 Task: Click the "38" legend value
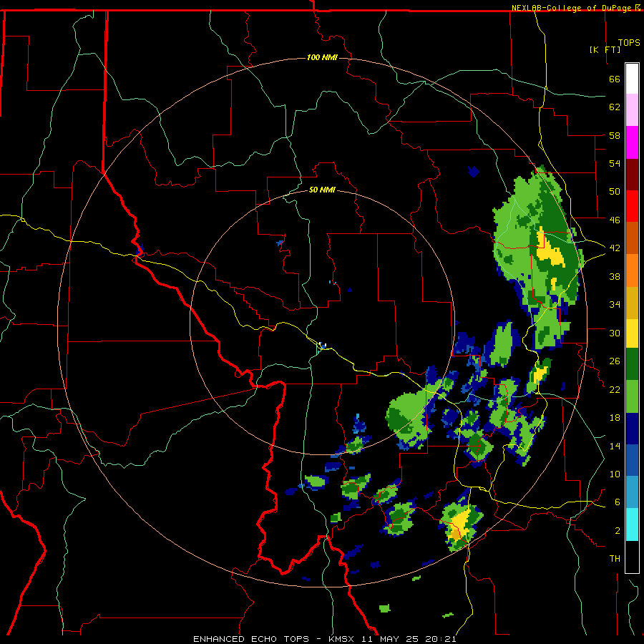tap(615, 276)
